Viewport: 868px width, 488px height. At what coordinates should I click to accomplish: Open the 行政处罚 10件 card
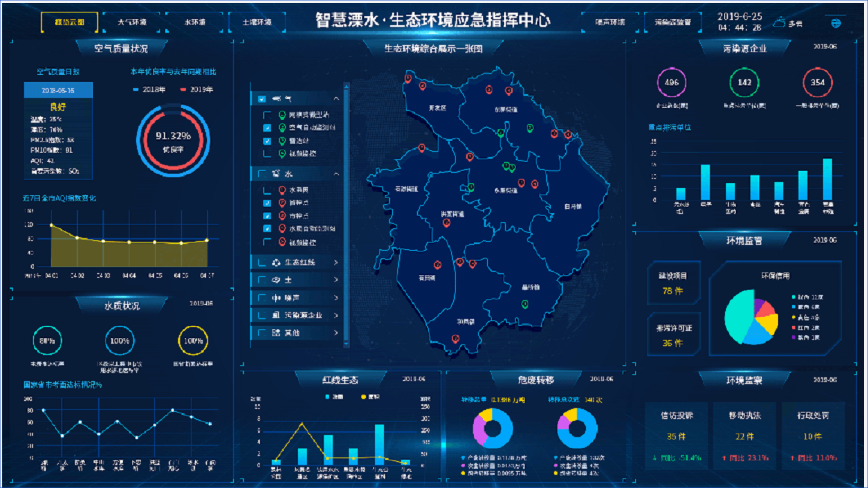pyautogui.click(x=813, y=436)
